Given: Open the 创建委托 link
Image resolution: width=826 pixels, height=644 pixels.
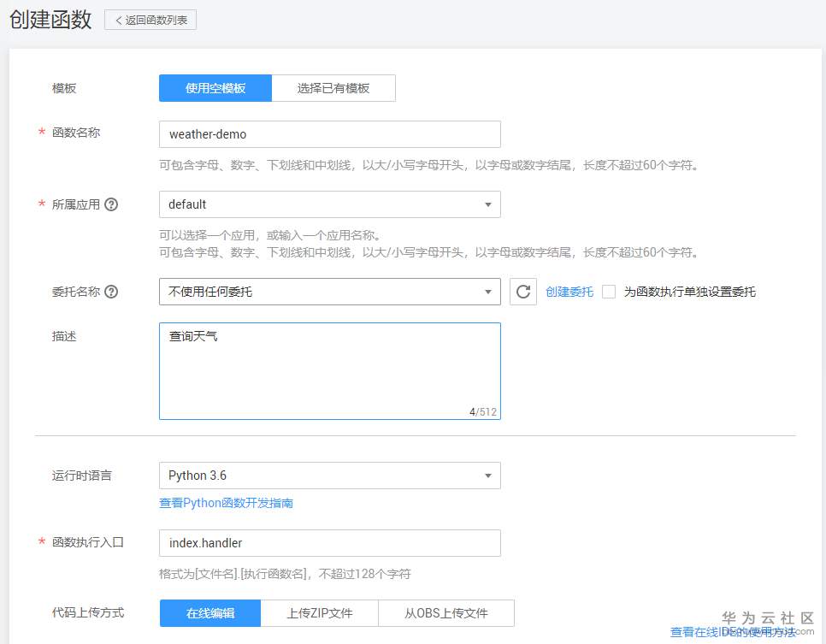Looking at the screenshot, I should (x=569, y=292).
